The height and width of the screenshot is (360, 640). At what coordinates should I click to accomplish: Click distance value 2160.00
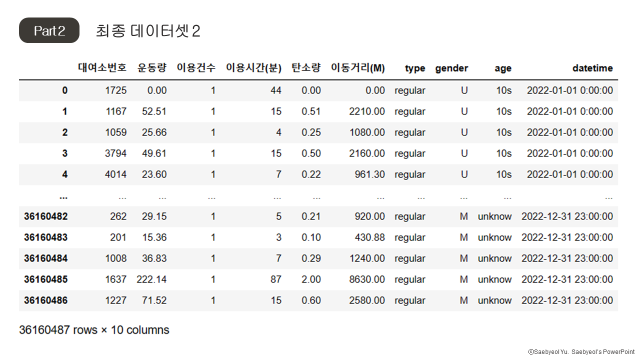click(367, 153)
